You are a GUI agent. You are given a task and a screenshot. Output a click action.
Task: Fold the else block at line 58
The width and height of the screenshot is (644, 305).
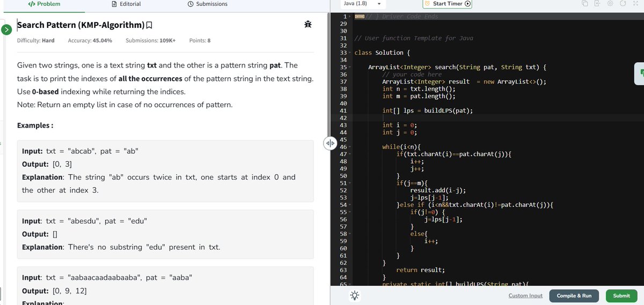pyautogui.click(x=351, y=234)
